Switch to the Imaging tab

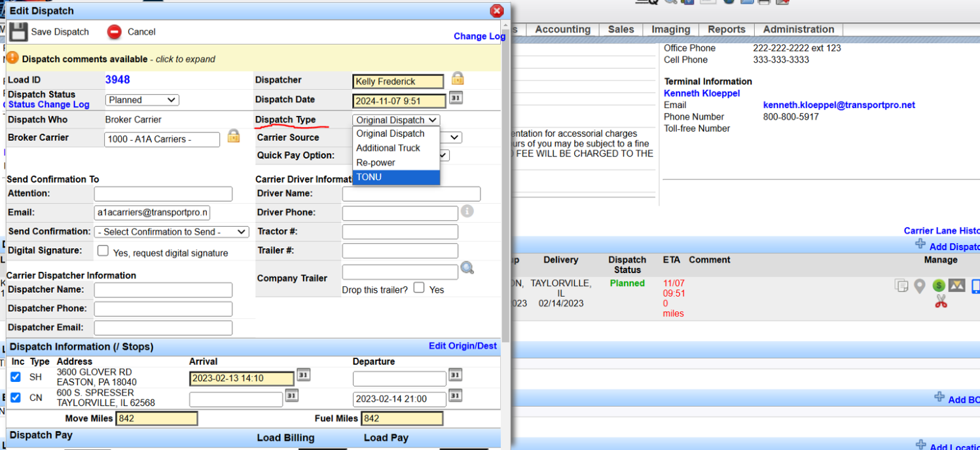click(670, 29)
